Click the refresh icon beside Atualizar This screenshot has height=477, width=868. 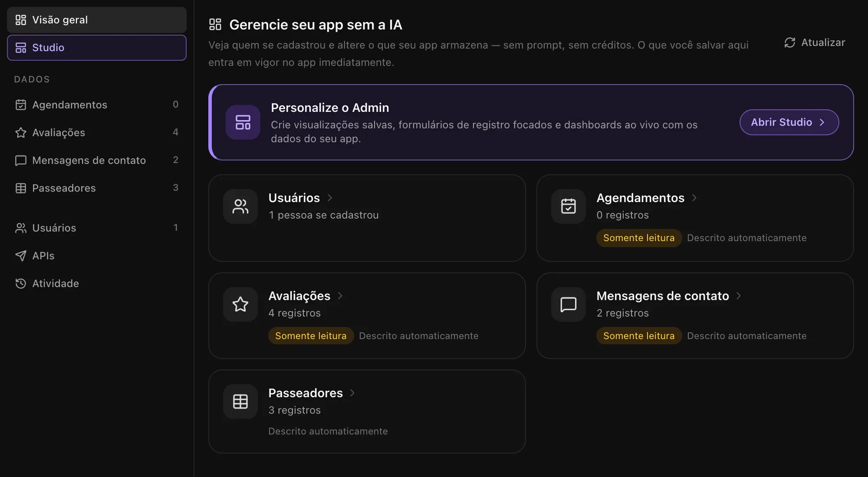tap(790, 42)
